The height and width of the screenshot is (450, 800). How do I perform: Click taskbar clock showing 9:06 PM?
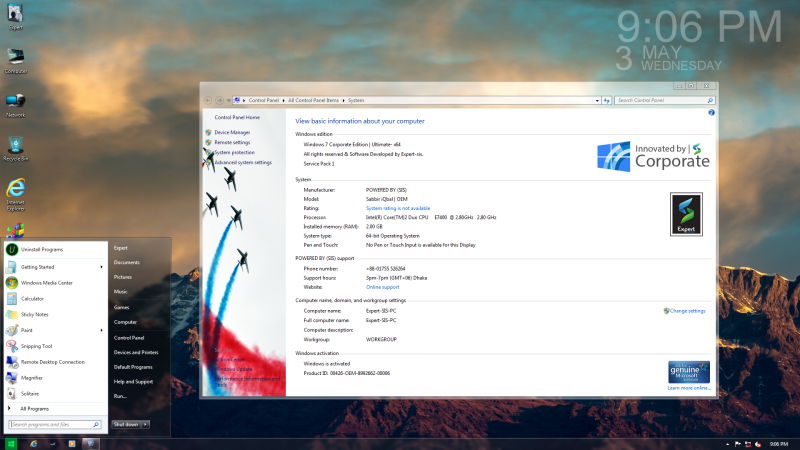(x=779, y=444)
